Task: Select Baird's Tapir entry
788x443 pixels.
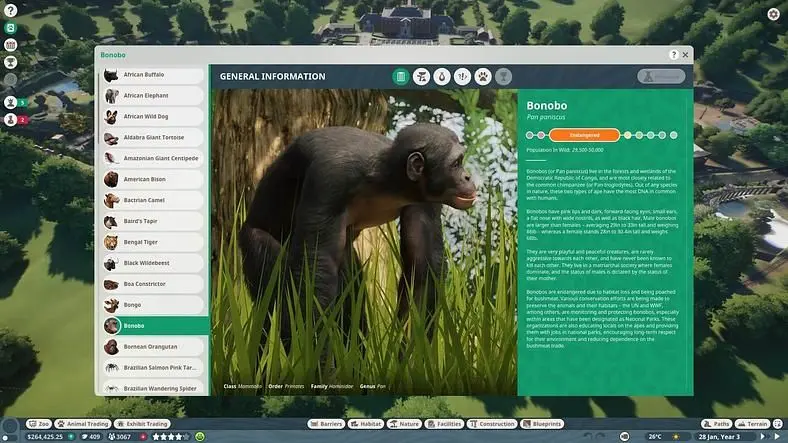Action: click(x=153, y=221)
